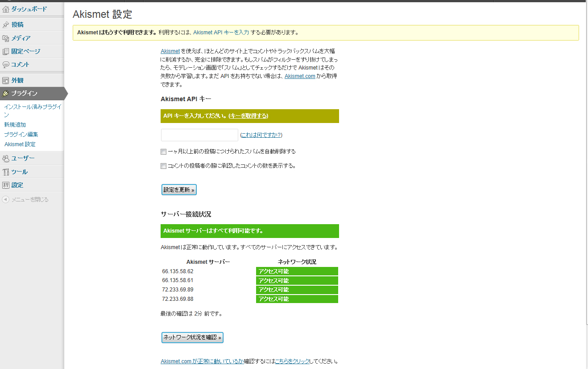Click the こちらをクリック link

(x=292, y=361)
